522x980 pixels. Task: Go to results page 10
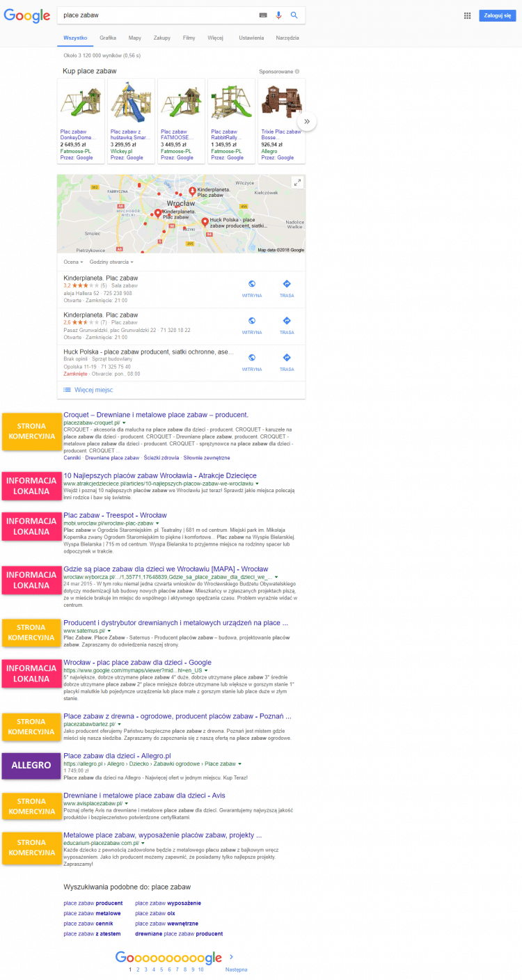tap(200, 969)
